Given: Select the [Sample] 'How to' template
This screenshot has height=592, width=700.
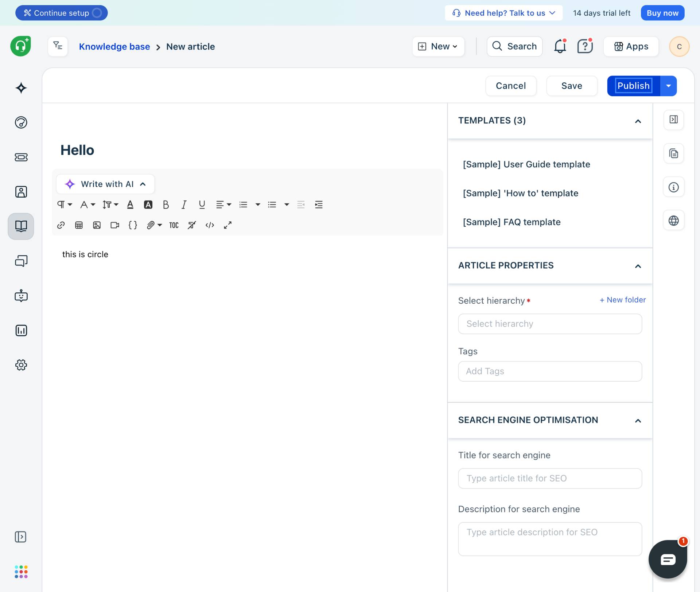Looking at the screenshot, I should point(521,193).
